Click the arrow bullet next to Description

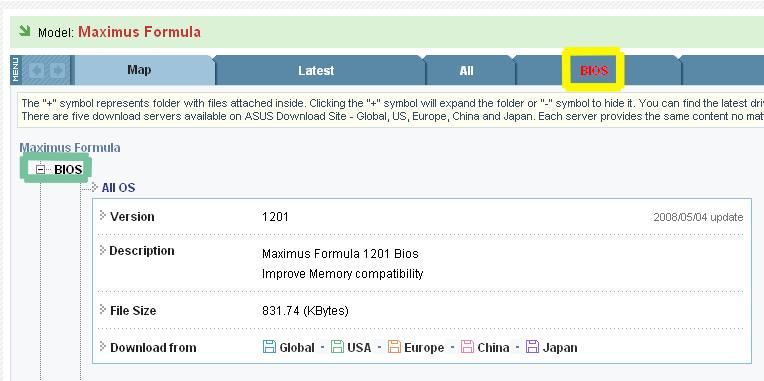tap(102, 250)
